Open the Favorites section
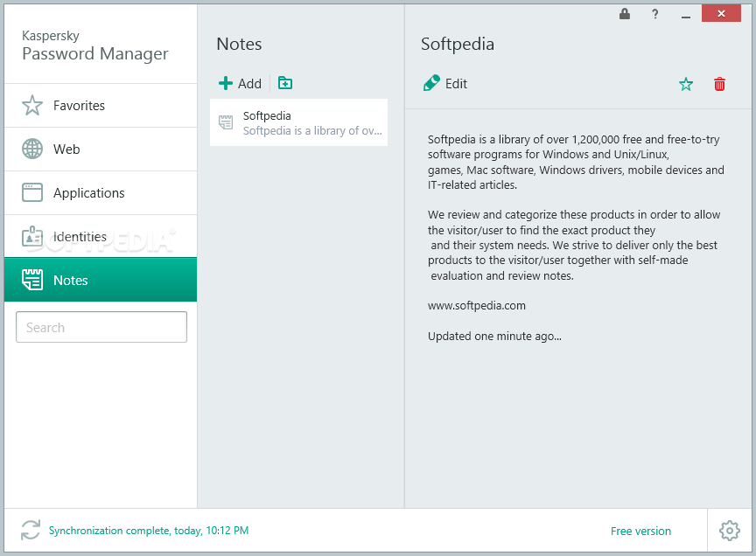Image resolution: width=756 pixels, height=556 pixels. pyautogui.click(x=101, y=106)
